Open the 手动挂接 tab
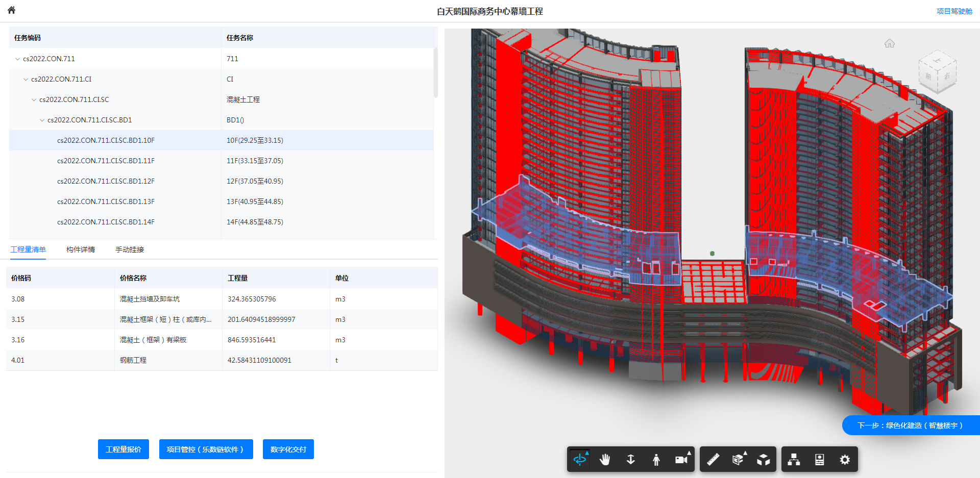Screen dimensions: 980x478 130,249
